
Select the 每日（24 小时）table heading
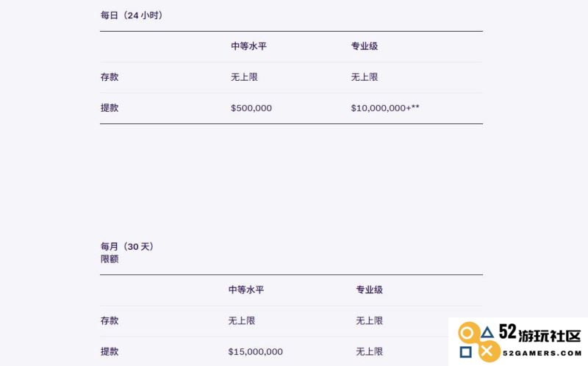tap(132, 15)
